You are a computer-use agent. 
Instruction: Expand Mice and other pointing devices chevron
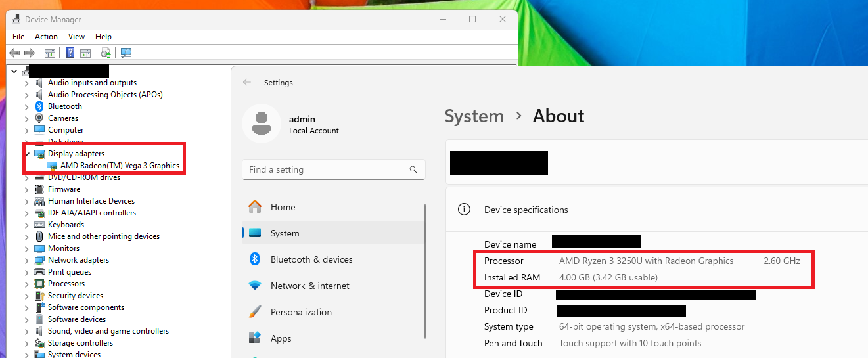pyautogui.click(x=26, y=236)
